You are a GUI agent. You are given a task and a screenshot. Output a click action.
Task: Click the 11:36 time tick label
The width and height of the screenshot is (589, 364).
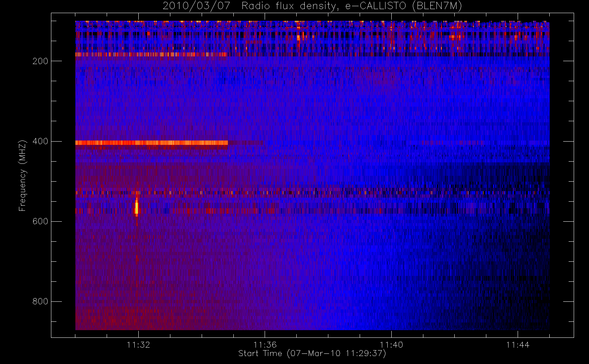coord(265,345)
